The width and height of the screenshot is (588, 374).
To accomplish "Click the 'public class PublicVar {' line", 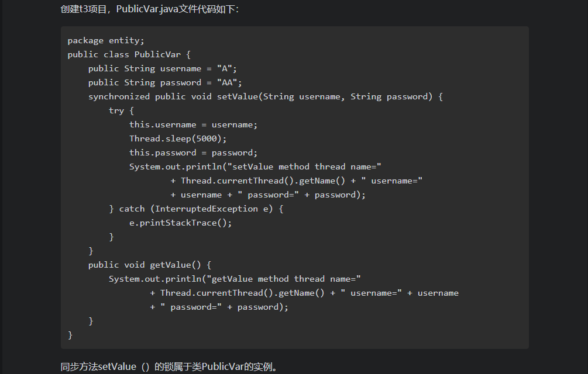I will [x=129, y=55].
